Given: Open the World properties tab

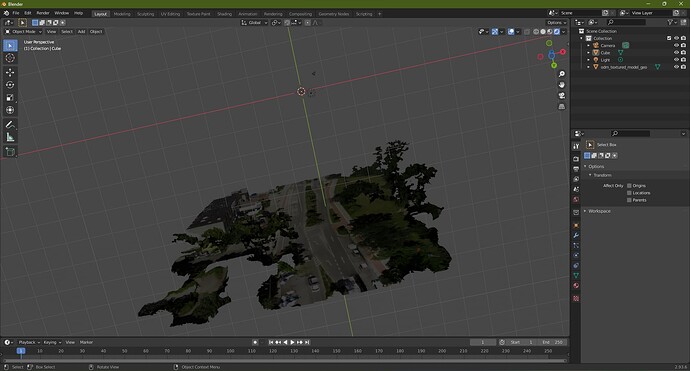Looking at the screenshot, I should coord(576,199).
